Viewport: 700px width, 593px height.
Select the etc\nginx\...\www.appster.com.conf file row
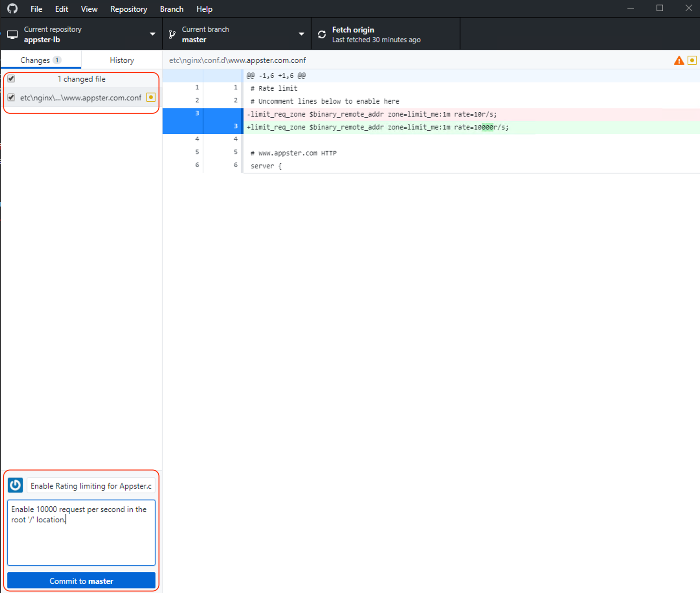coord(81,97)
